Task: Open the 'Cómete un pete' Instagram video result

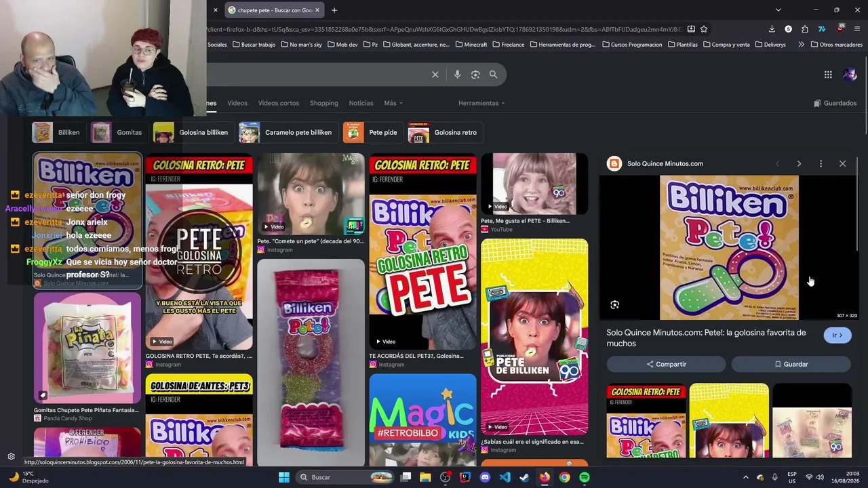Action: (x=311, y=194)
